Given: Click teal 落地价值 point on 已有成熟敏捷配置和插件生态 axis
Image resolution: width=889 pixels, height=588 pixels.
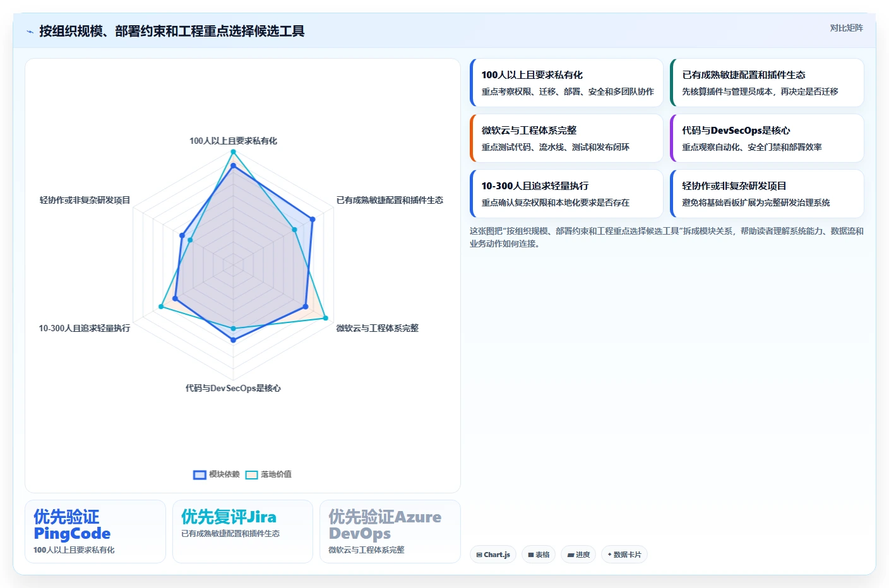Looking at the screenshot, I should coord(294,230).
